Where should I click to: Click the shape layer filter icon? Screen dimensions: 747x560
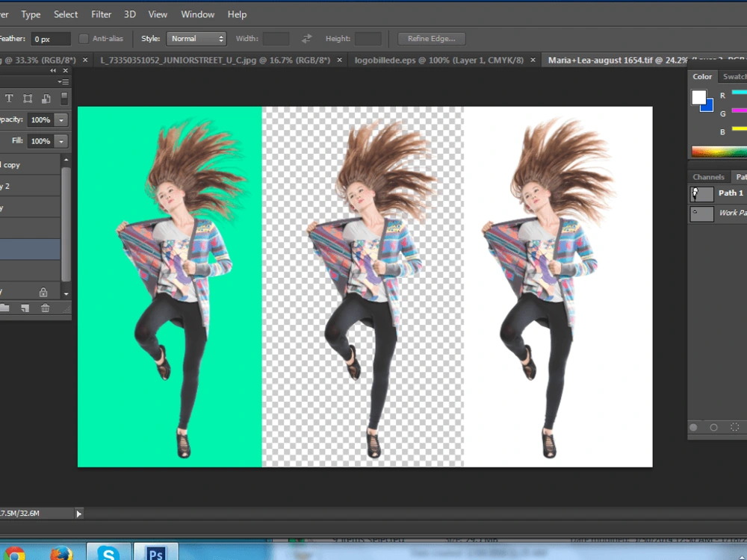pyautogui.click(x=28, y=99)
